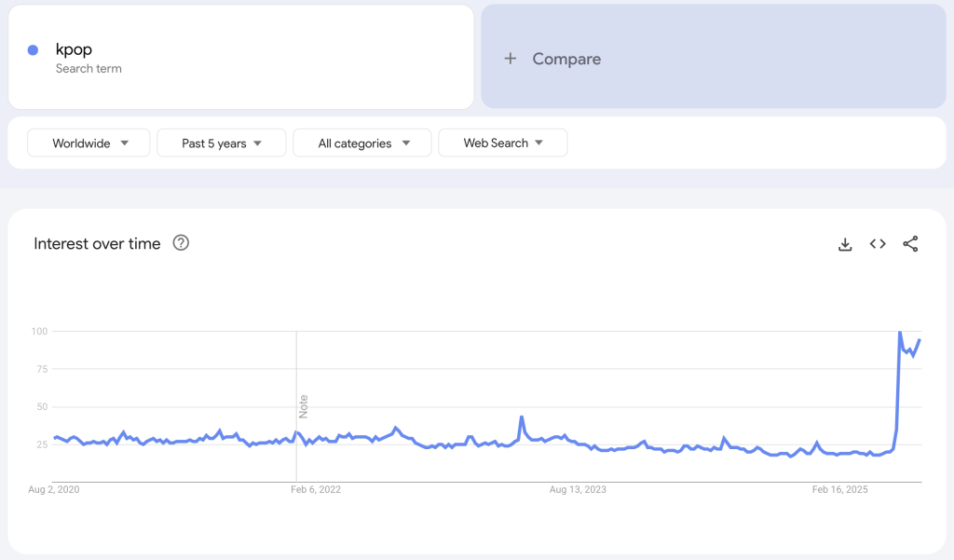Expand the All categories dropdown
Image resolution: width=954 pixels, height=560 pixels.
click(x=361, y=143)
